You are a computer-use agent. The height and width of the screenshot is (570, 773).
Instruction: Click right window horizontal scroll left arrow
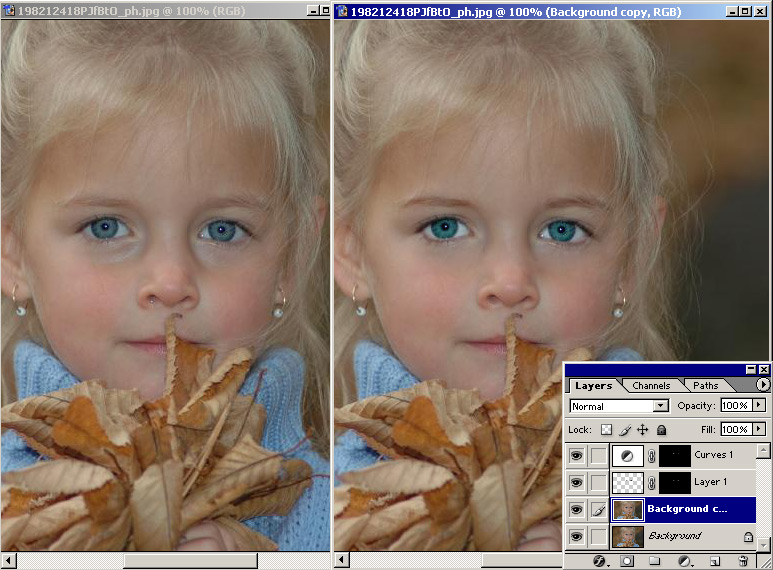[x=342, y=561]
